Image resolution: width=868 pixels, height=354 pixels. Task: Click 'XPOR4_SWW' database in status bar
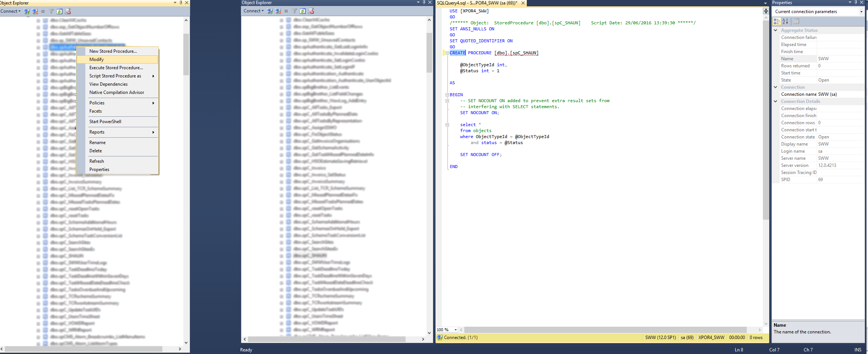click(711, 338)
